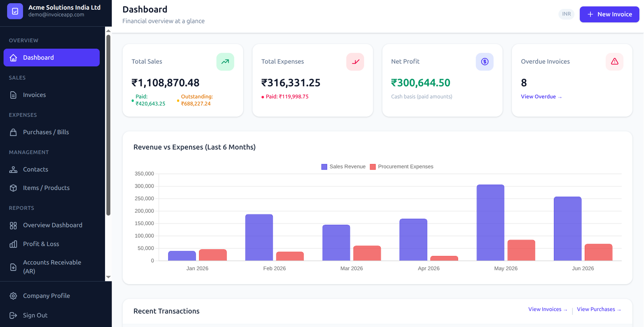This screenshot has height=327, width=644.
Task: Click the overdue invoices count 8
Action: [524, 83]
